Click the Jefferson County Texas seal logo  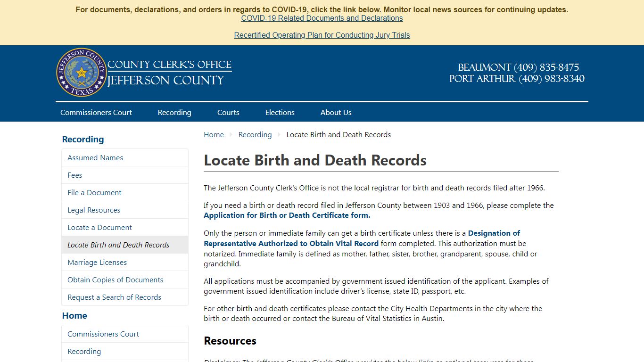click(82, 73)
